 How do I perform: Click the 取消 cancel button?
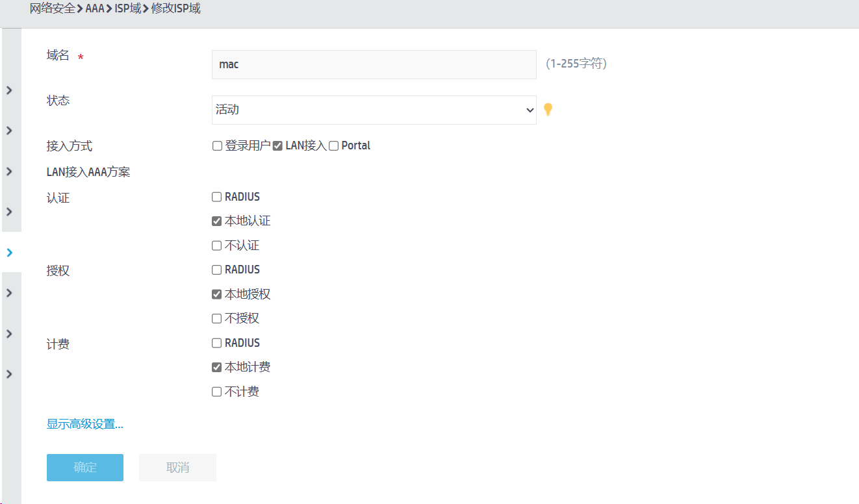[177, 468]
